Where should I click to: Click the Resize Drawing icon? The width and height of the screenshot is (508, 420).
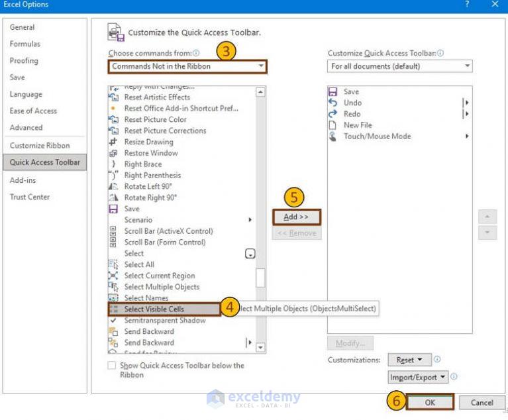click(113, 142)
